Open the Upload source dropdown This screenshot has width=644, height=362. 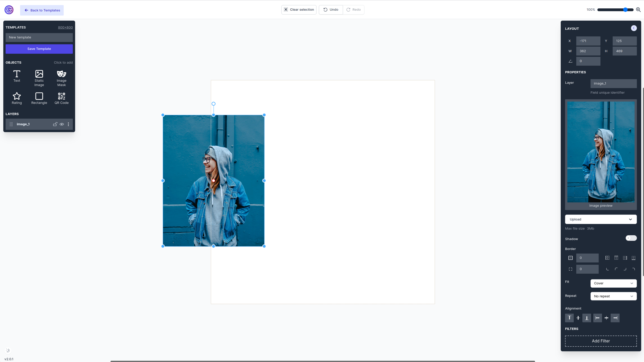pyautogui.click(x=601, y=219)
